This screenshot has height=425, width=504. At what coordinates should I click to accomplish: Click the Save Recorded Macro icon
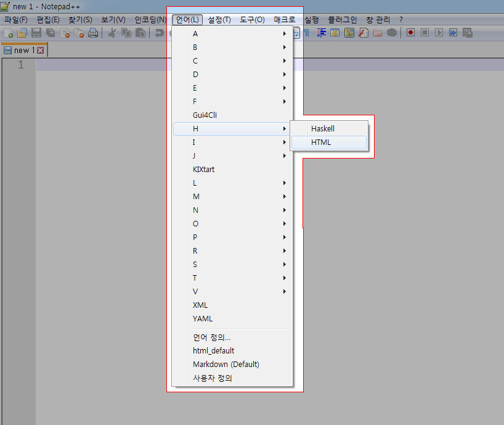[x=468, y=33]
